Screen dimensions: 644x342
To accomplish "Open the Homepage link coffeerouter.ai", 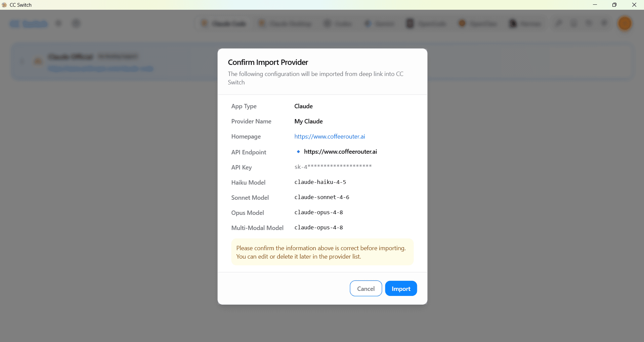I will click(x=330, y=137).
